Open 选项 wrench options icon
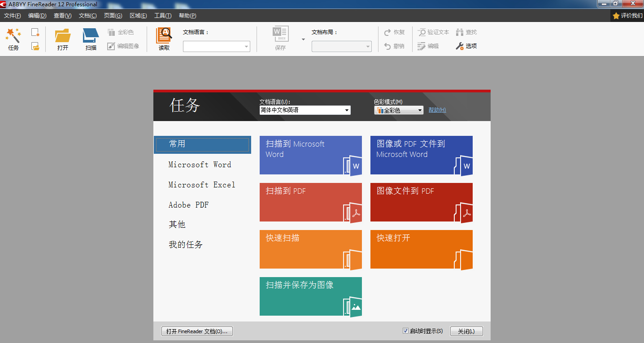Image resolution: width=644 pixels, height=343 pixels. pyautogui.click(x=460, y=46)
